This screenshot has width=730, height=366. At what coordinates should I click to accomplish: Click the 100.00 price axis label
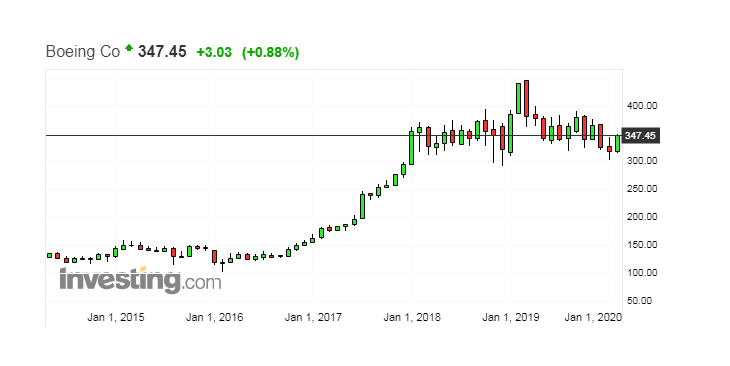click(642, 272)
